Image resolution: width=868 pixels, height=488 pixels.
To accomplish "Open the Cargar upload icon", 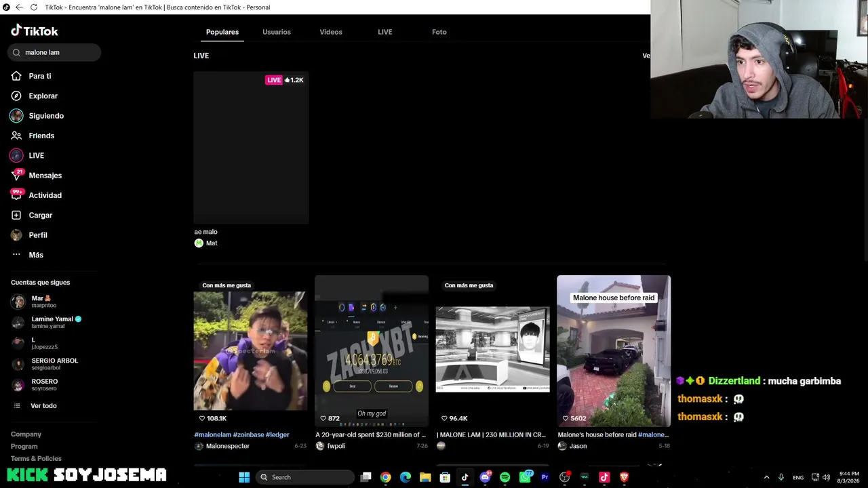I will 17,215.
